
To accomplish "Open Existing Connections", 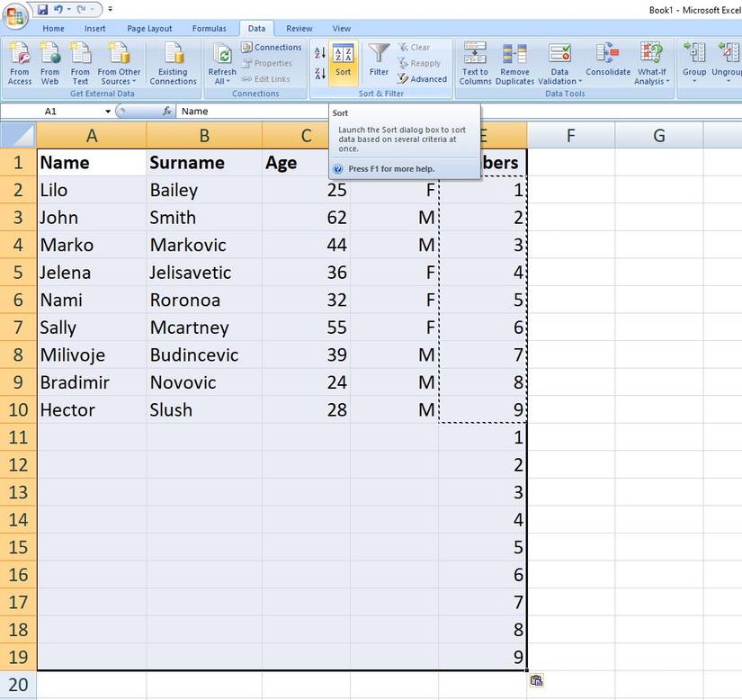I will coord(173,63).
